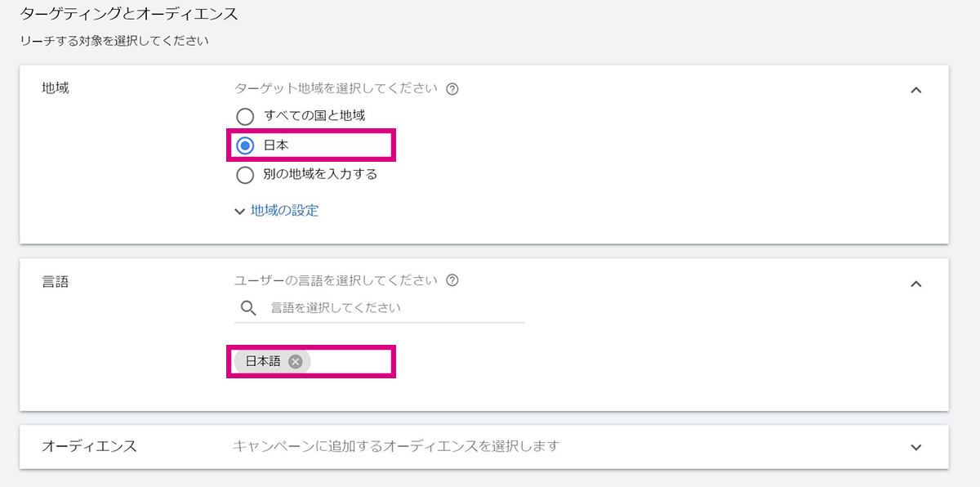Viewport: 980px width, 487px height.
Task: Select the 日本 radio button
Action: 245,145
